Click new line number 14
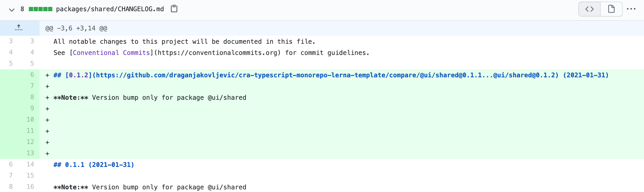This screenshot has width=644, height=192. (x=30, y=164)
